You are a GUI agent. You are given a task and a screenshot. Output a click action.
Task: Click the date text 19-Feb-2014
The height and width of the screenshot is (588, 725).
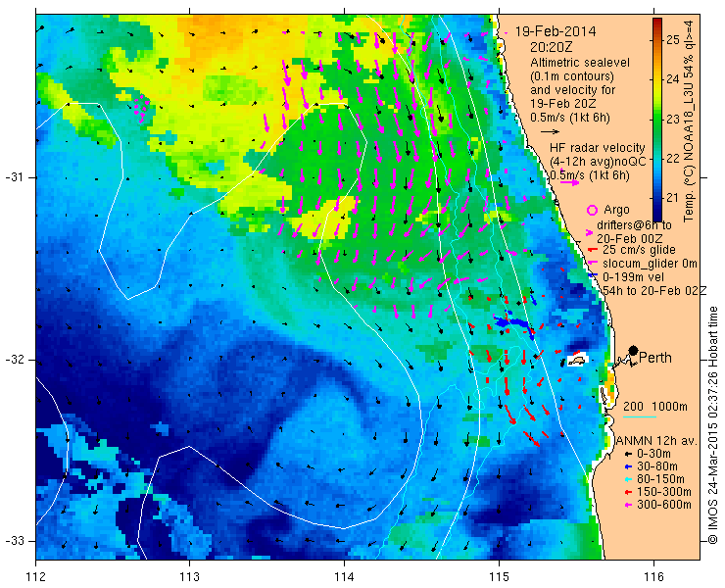[556, 31]
